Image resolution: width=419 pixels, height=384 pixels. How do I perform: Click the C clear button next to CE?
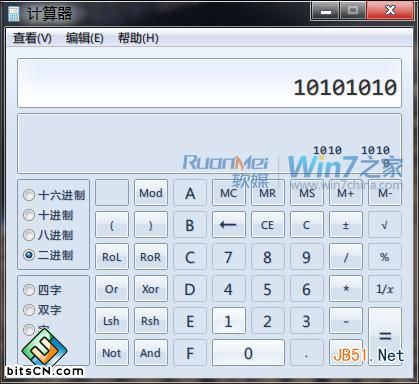pos(307,225)
